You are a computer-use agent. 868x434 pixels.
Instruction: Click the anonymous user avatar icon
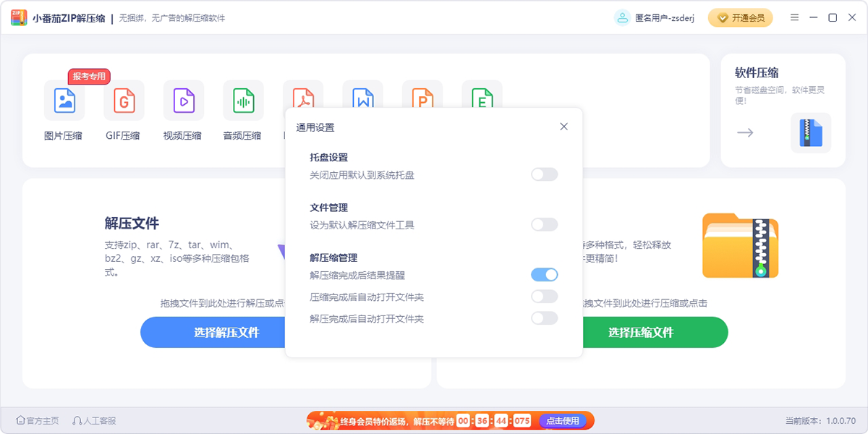(622, 18)
